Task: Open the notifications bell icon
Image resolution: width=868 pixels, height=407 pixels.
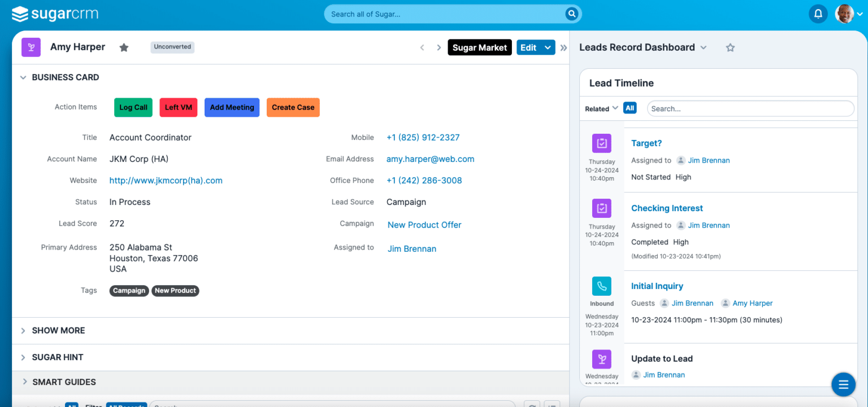Action: pyautogui.click(x=818, y=14)
